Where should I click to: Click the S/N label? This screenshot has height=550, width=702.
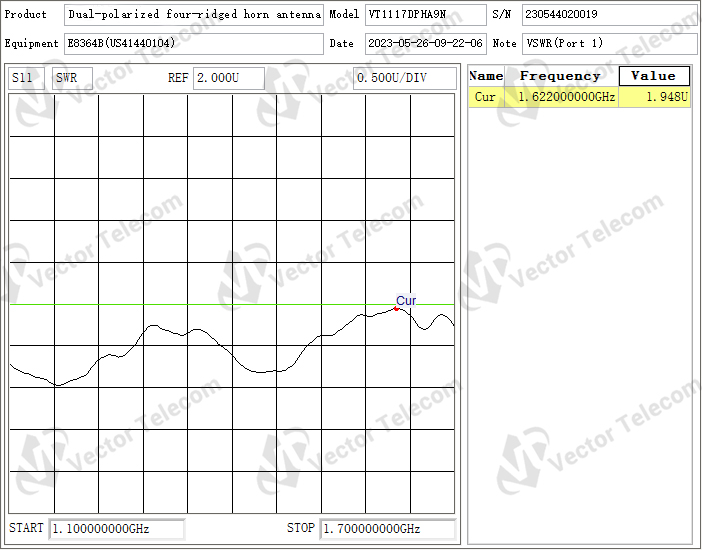pyautogui.click(x=501, y=15)
